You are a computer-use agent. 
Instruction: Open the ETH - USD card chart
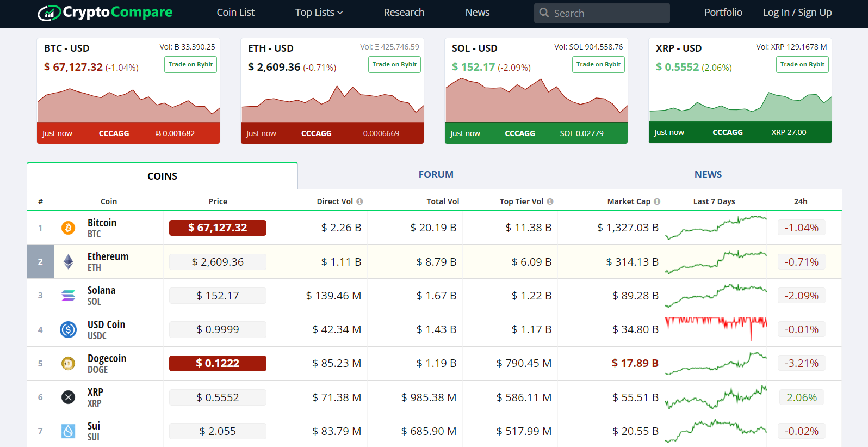tap(332, 103)
